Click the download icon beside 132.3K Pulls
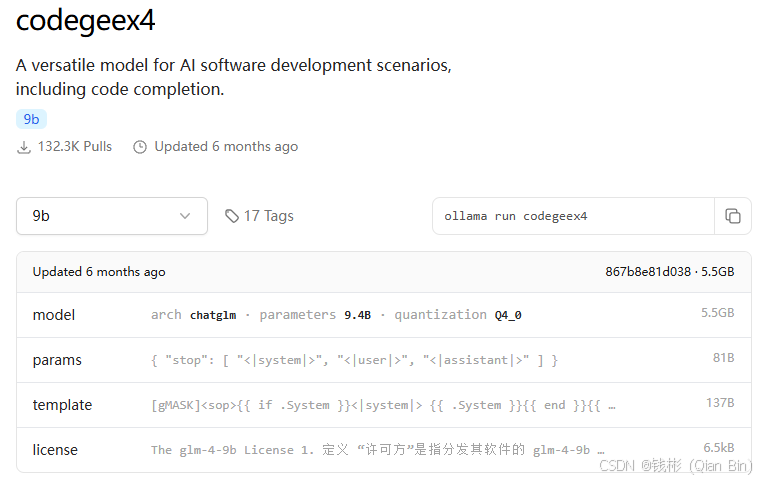759x479 pixels. point(24,147)
